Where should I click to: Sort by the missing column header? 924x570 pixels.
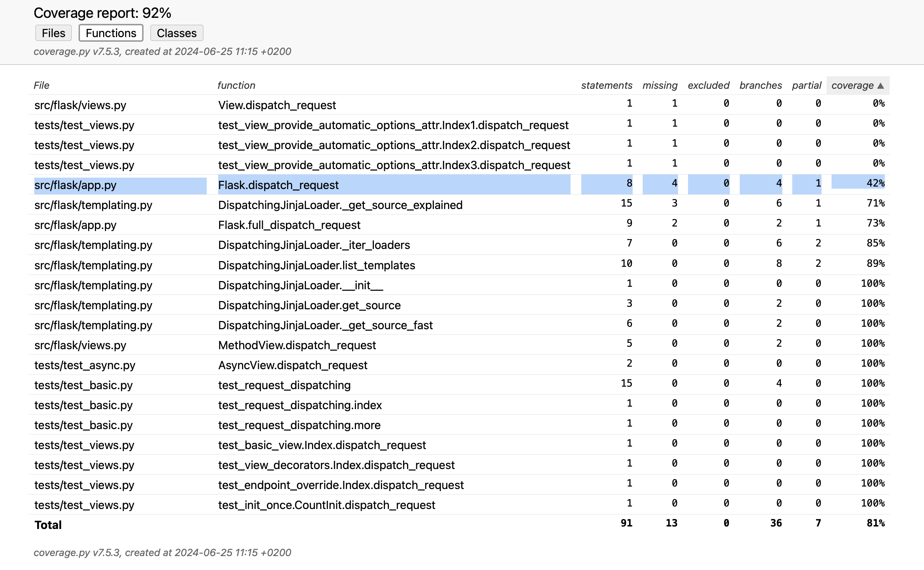660,86
